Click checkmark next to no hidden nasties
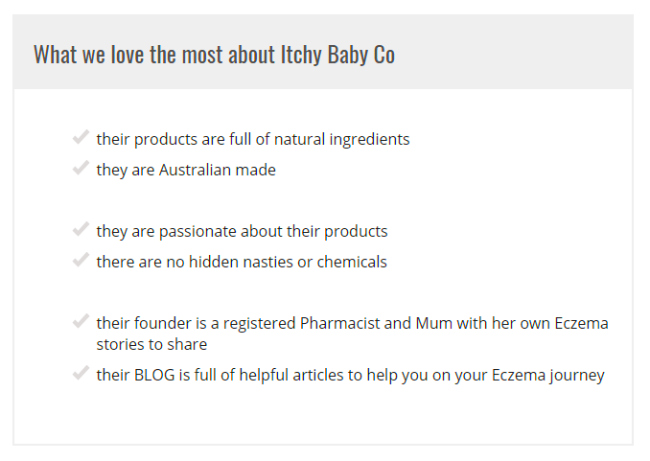Screen dimensions: 650x461 tap(81, 260)
